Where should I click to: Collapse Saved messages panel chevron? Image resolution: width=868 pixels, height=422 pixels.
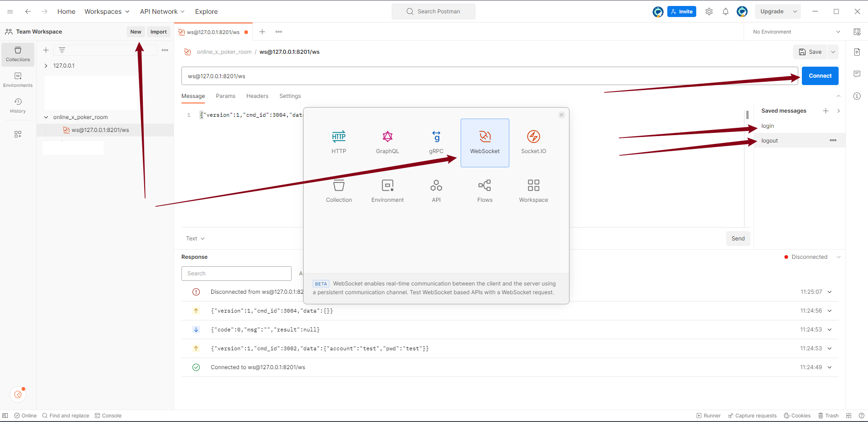839,111
